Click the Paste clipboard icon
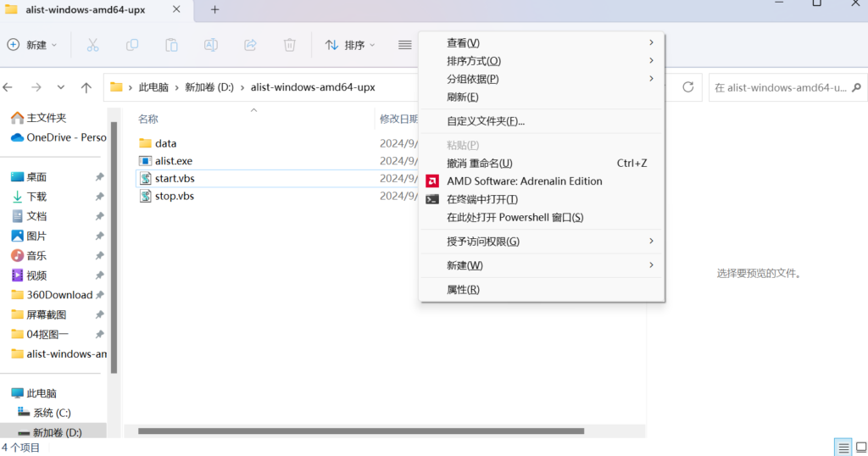Image resolution: width=868 pixels, height=456 pixels. coord(171,45)
